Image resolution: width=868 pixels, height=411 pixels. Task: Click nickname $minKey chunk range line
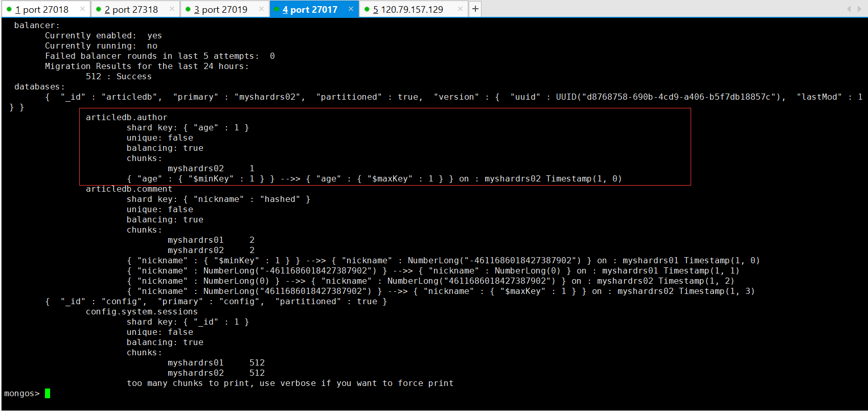[443, 260]
